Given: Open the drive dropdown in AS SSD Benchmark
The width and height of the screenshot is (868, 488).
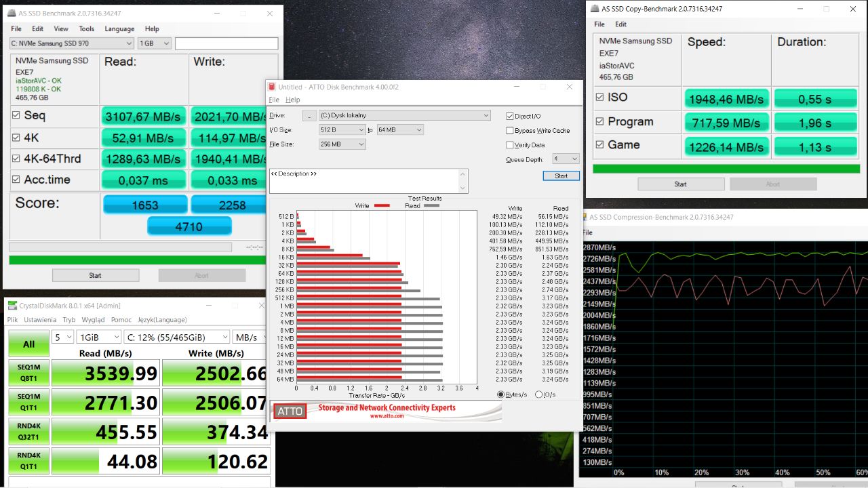Looking at the screenshot, I should 72,43.
